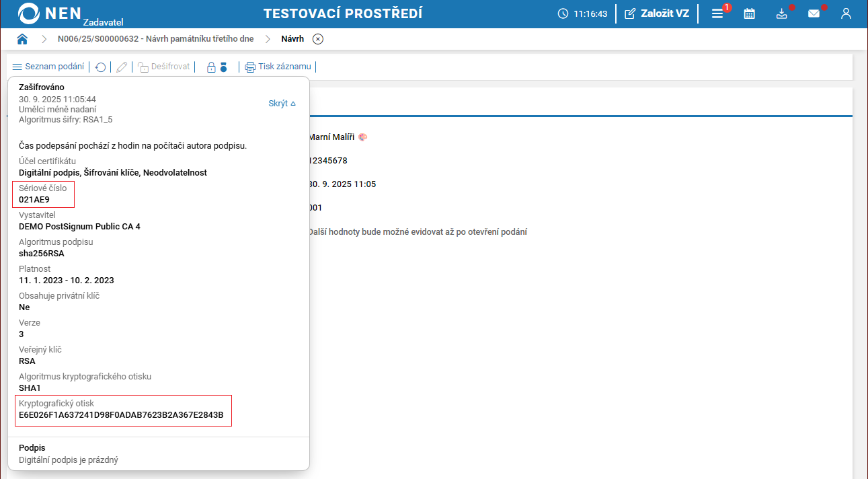Open the downloads tray icon
This screenshot has width=868, height=479.
(781, 13)
